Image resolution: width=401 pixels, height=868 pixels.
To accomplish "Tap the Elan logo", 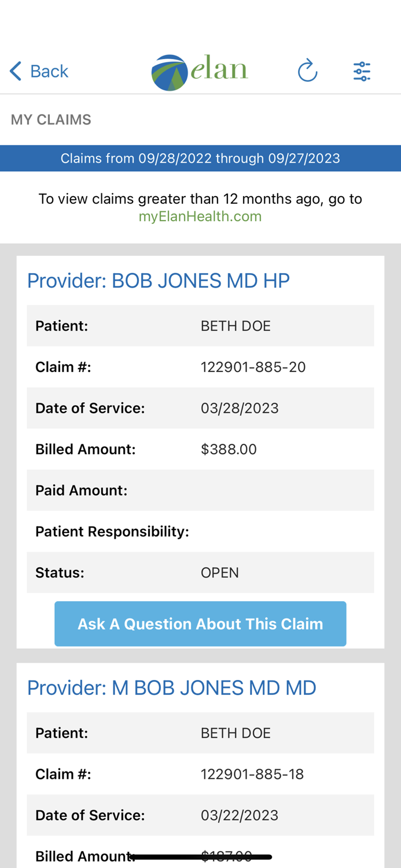I will [200, 71].
